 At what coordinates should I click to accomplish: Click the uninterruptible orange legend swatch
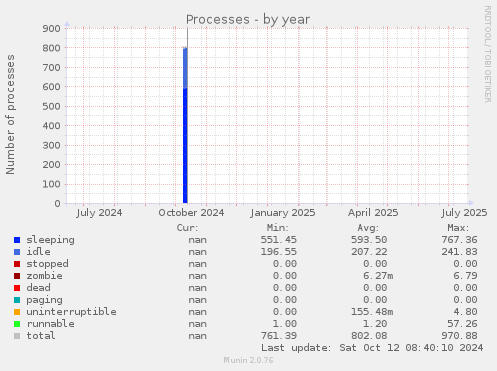(x=17, y=312)
